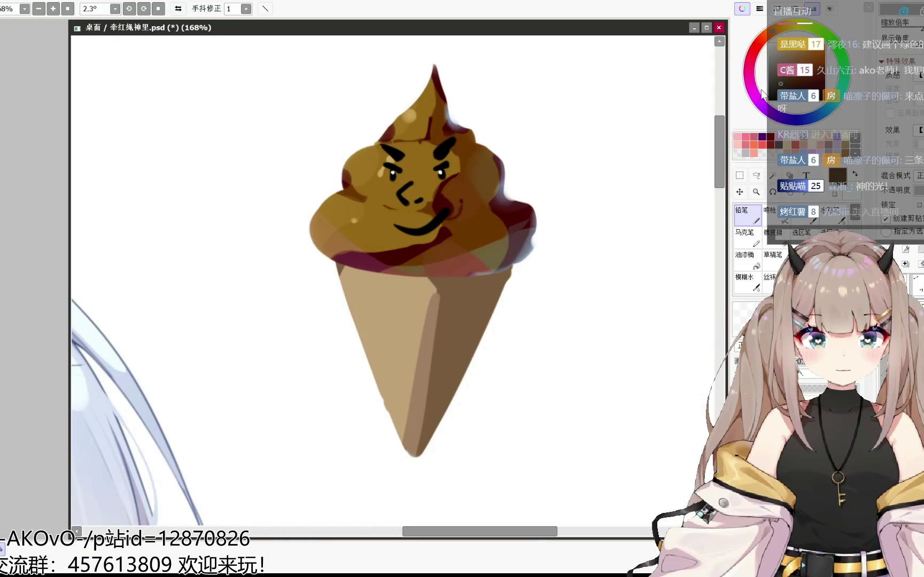The width and height of the screenshot is (924, 577).
Task: Select the lasso selection tool
Action: click(756, 175)
